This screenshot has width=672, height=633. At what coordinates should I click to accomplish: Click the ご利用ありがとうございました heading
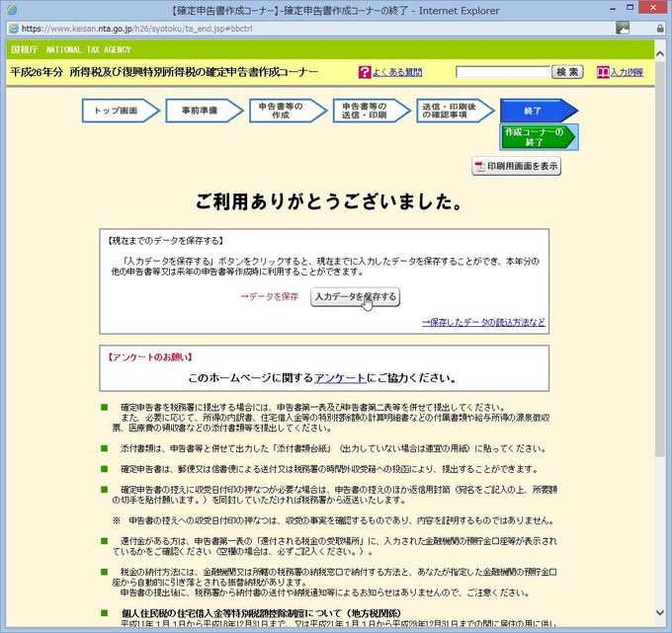click(329, 201)
